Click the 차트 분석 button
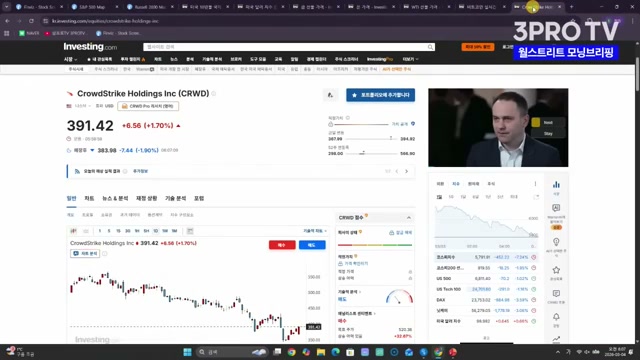The image size is (640, 360). [x=85, y=253]
